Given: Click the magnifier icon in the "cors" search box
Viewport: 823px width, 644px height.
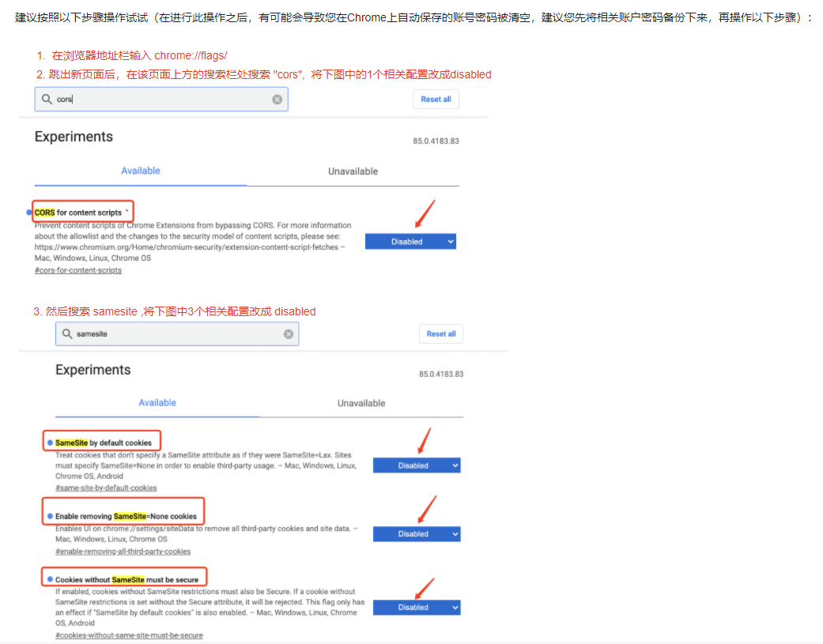Looking at the screenshot, I should [x=47, y=100].
